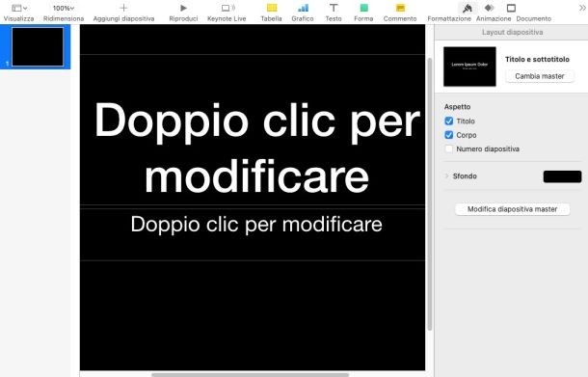
Task: Click the Cambia master button
Action: coord(539,76)
